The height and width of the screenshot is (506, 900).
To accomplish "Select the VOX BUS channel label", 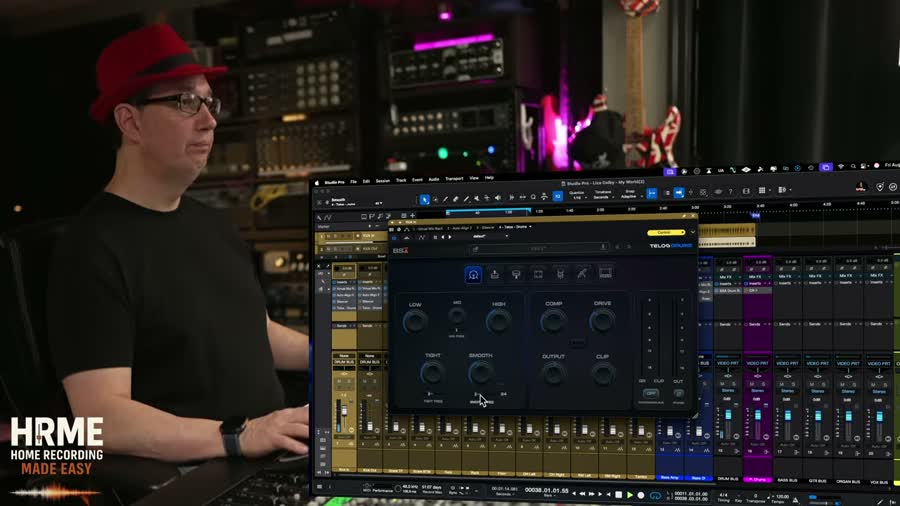I will (x=879, y=482).
